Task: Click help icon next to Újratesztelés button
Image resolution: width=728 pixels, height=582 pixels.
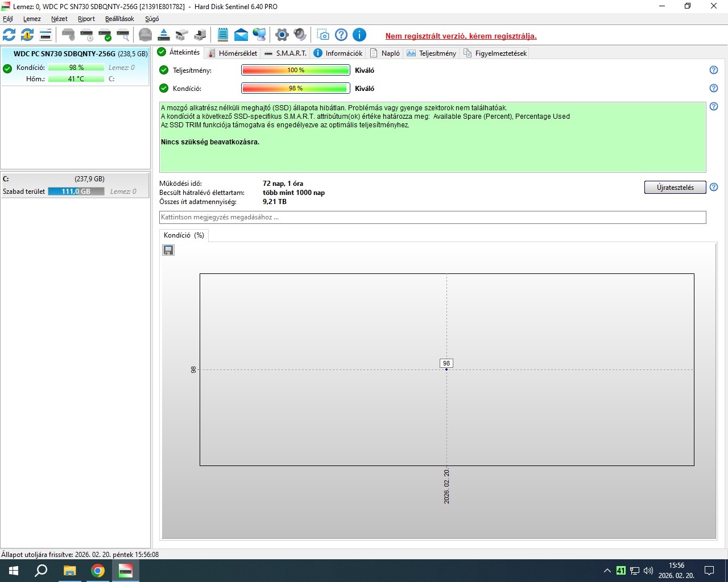Action: click(714, 187)
